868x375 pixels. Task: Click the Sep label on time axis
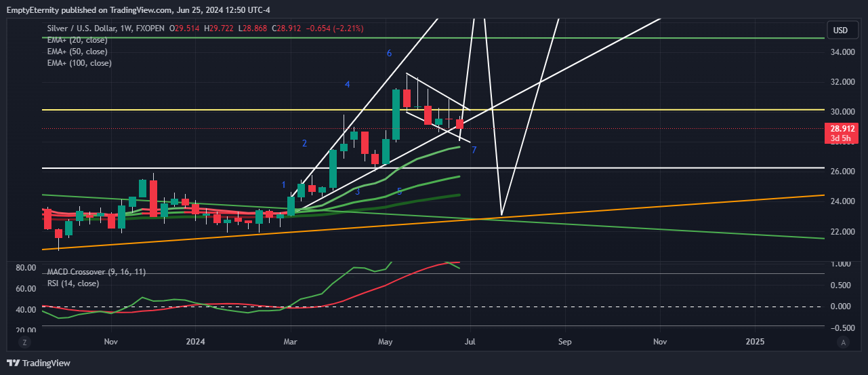564,342
